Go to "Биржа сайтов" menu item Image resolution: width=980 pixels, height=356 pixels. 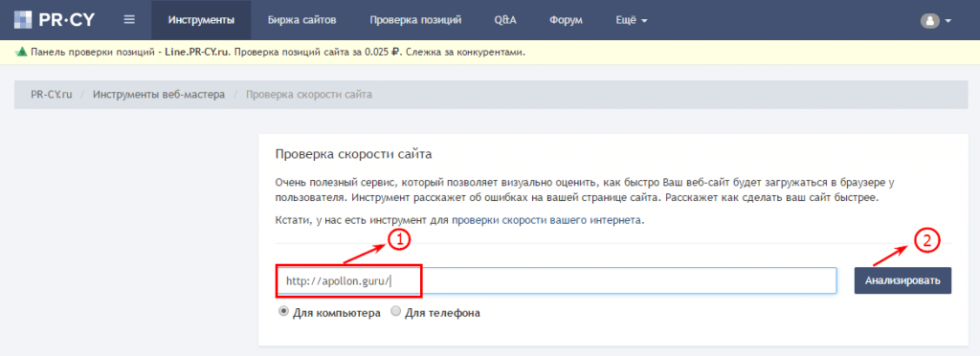click(x=301, y=20)
